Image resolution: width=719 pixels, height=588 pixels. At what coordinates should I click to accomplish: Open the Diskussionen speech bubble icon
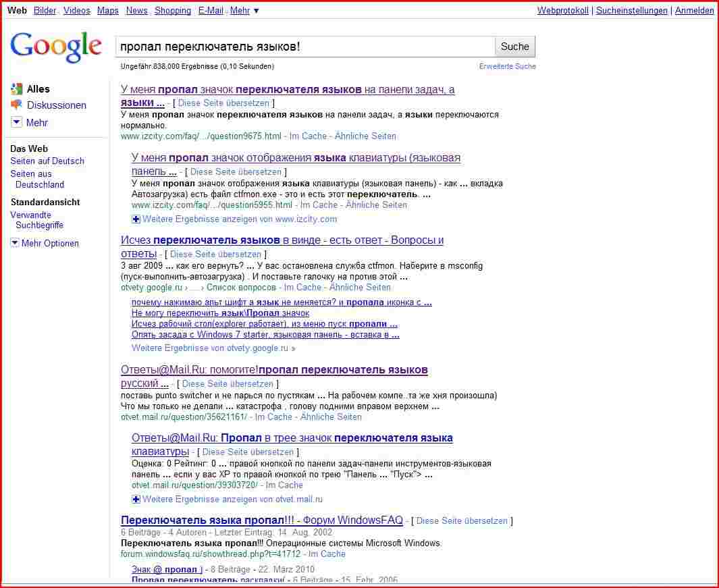coord(16,105)
